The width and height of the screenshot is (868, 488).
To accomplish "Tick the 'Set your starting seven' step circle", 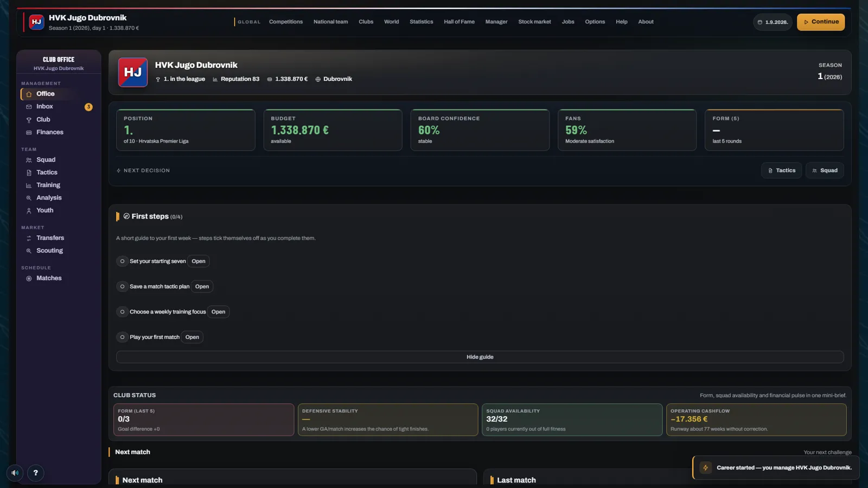I will tap(122, 261).
